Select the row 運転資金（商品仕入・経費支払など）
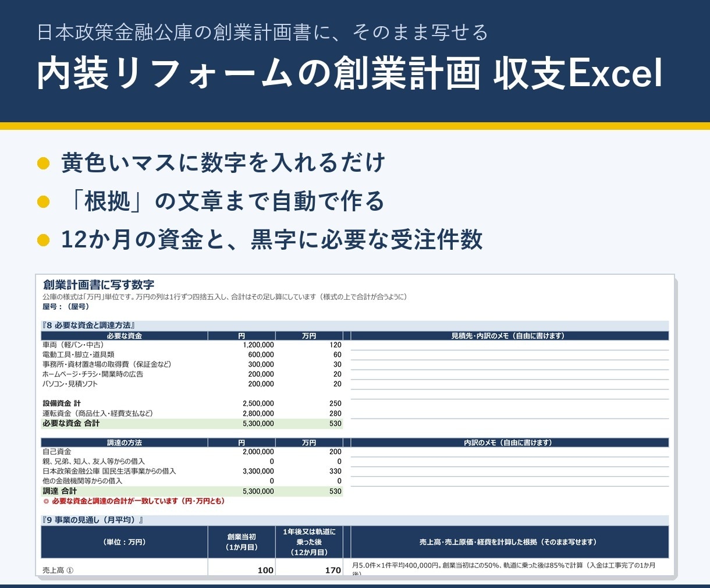The image size is (710, 588). click(98, 413)
